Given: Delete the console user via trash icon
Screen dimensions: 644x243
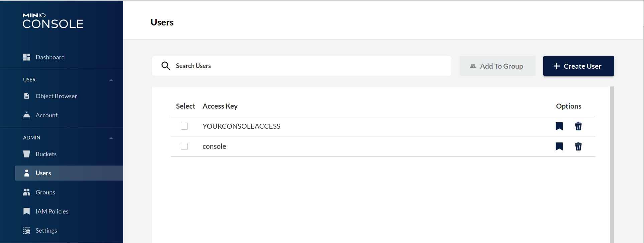Looking at the screenshot, I should (578, 146).
